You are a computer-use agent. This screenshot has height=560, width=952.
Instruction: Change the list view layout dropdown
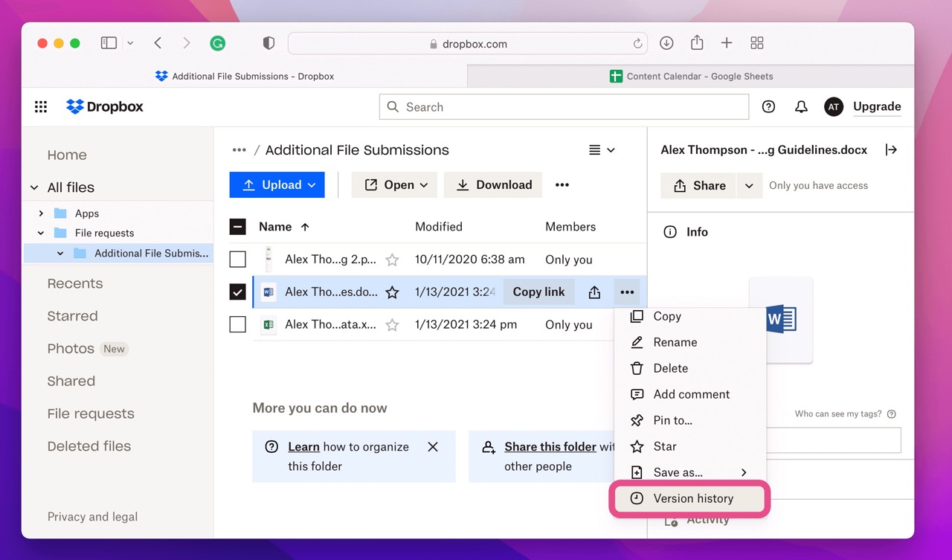point(602,150)
